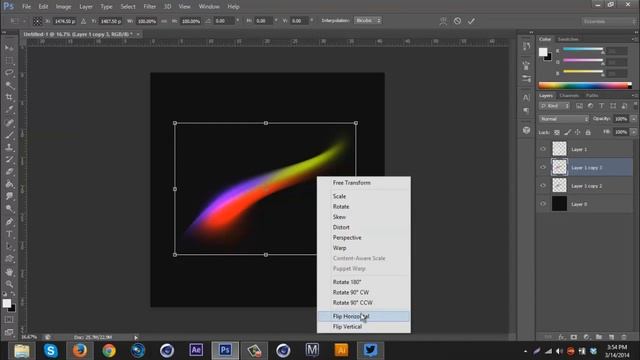Select the Magic Wand tool
Screen dimensions: 640x360
tap(9, 85)
